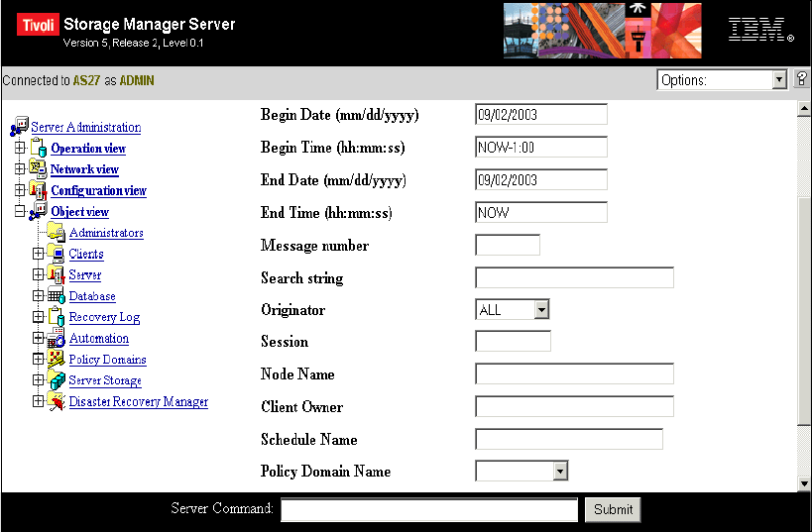The width and height of the screenshot is (812, 532).
Task: Open the Originator dropdown showing ALL
Action: (x=512, y=309)
